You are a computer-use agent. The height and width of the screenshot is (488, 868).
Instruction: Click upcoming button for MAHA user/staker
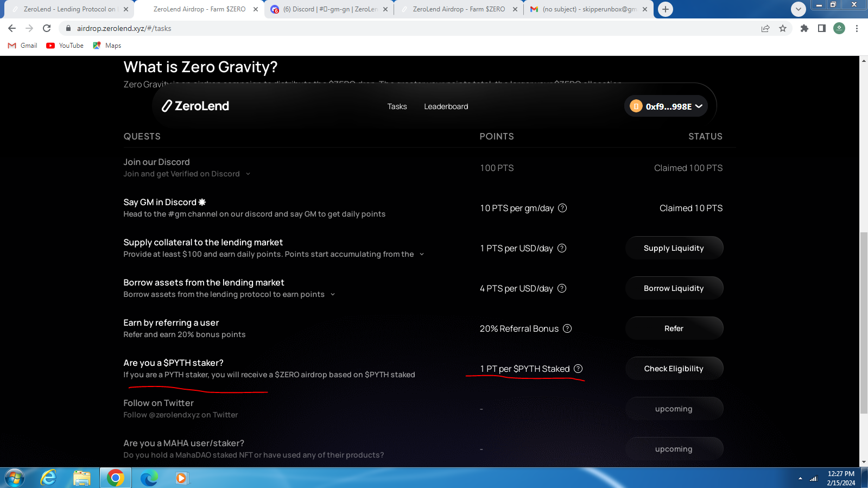674,449
